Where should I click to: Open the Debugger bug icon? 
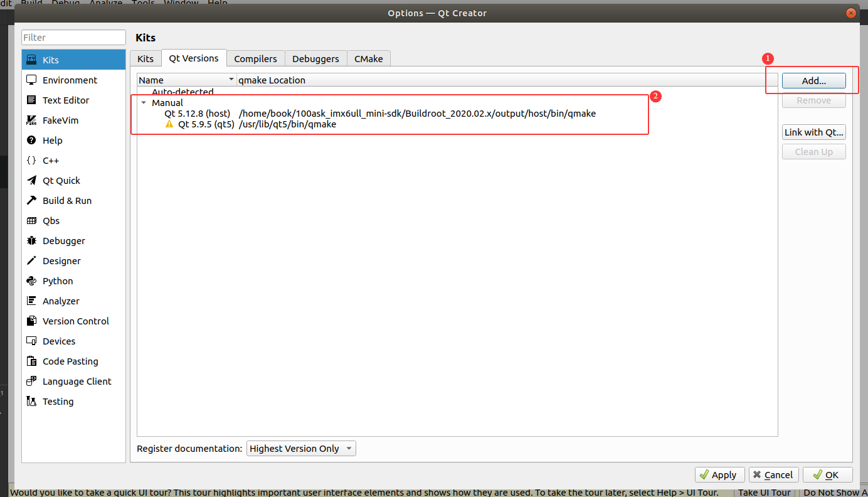pyautogui.click(x=31, y=241)
